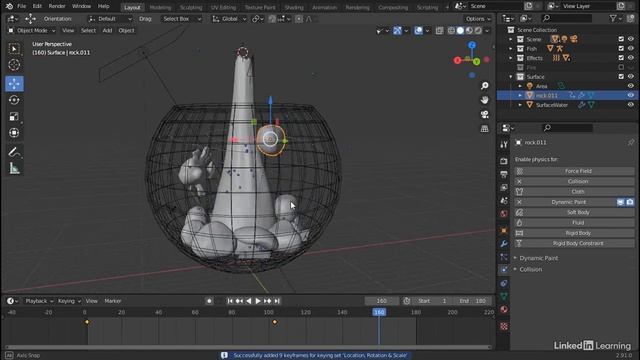
Task: Pin the rock.011 properties context
Action: coord(631,142)
